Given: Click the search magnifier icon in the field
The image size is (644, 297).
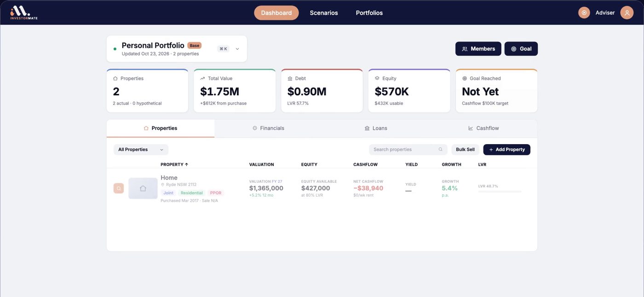Looking at the screenshot, I should (440, 150).
